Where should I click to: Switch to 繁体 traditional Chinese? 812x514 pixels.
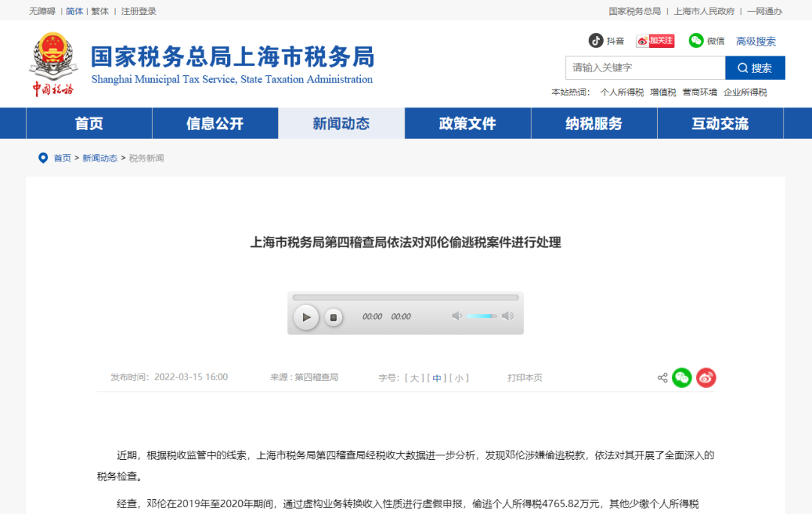point(100,11)
